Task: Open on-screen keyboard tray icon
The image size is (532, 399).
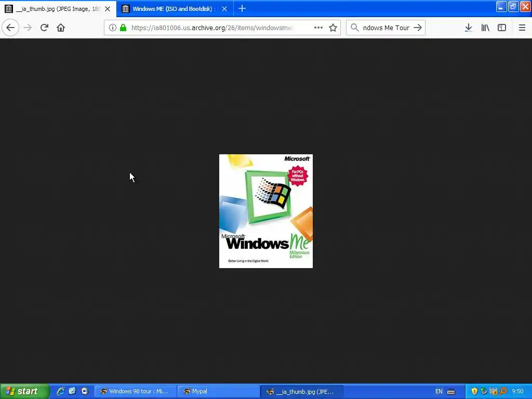Action: 451,392
